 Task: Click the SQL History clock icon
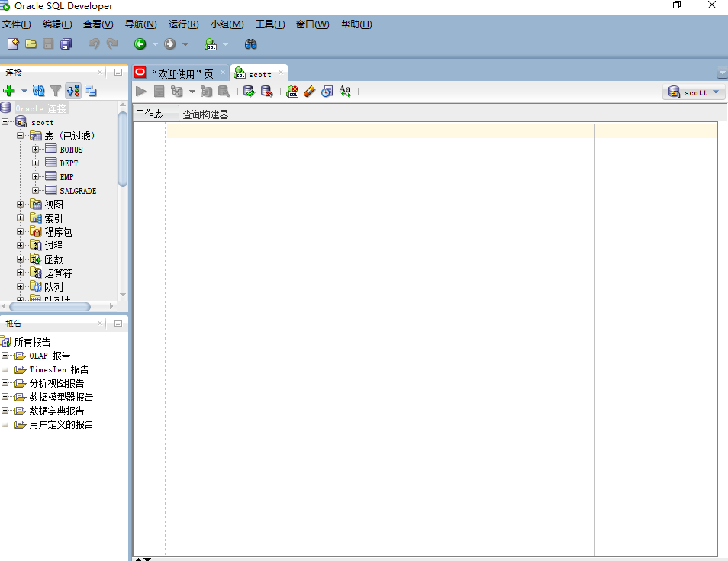[327, 92]
